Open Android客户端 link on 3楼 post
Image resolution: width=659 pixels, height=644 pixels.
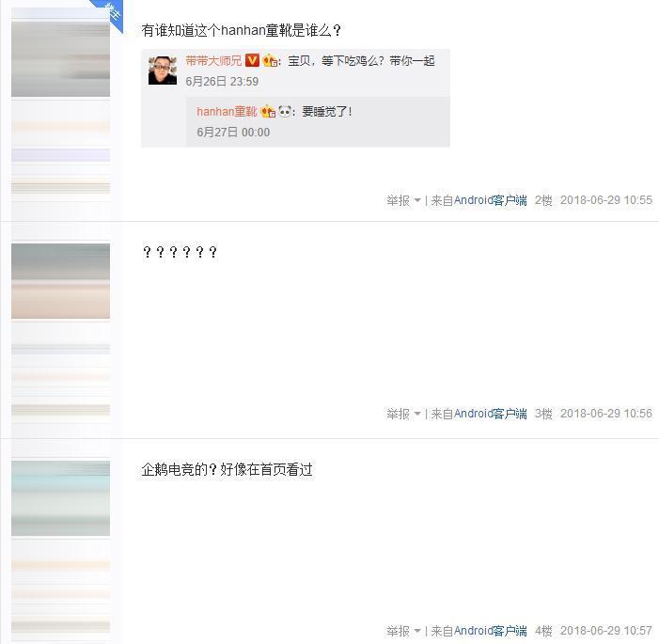point(491,414)
